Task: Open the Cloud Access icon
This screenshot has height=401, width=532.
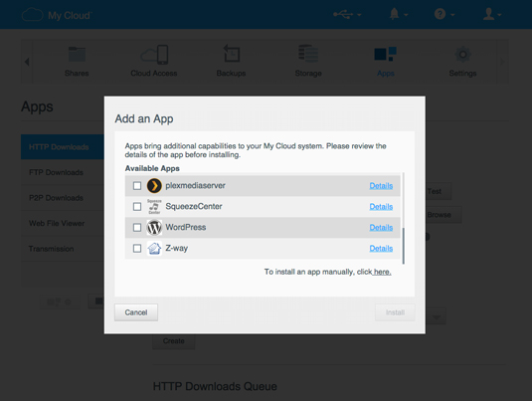Action: coord(154,55)
